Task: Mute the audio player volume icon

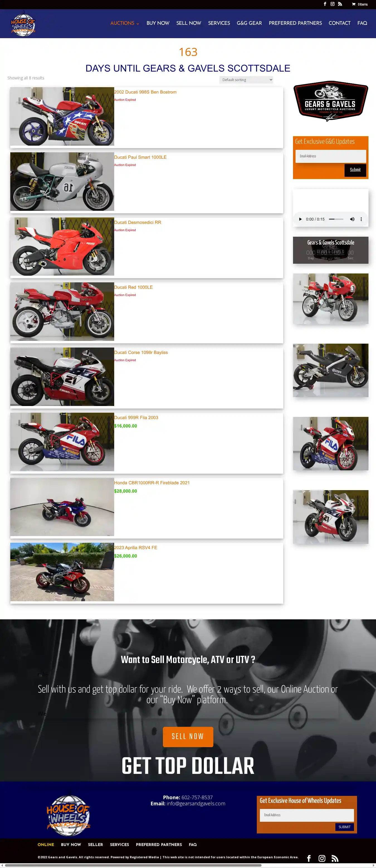Action: [x=352, y=219]
